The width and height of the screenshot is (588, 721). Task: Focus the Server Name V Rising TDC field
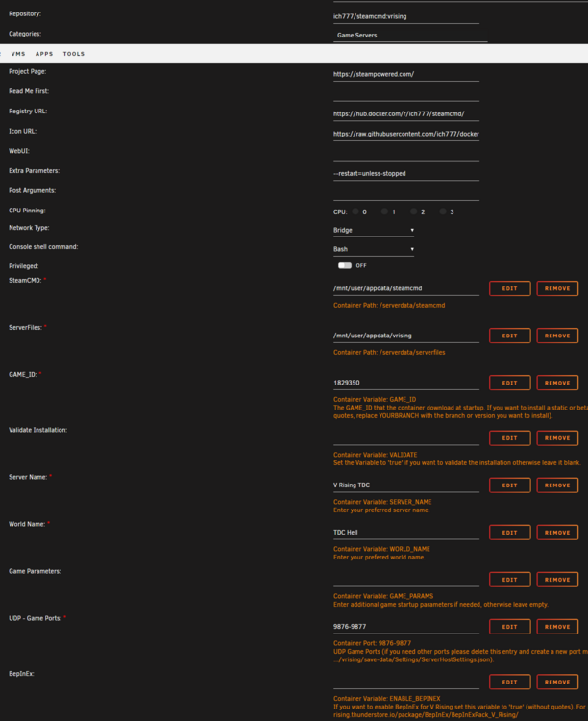[406, 485]
